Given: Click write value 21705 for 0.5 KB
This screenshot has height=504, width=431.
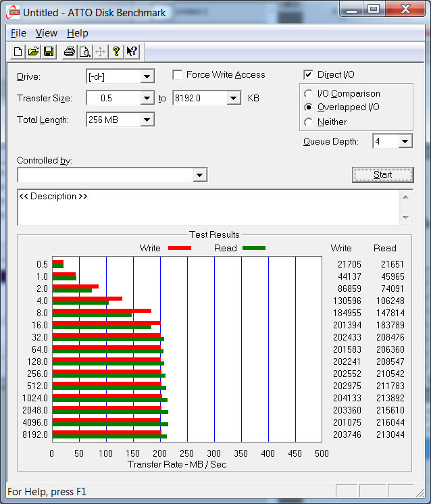Looking at the screenshot, I should [x=349, y=264].
